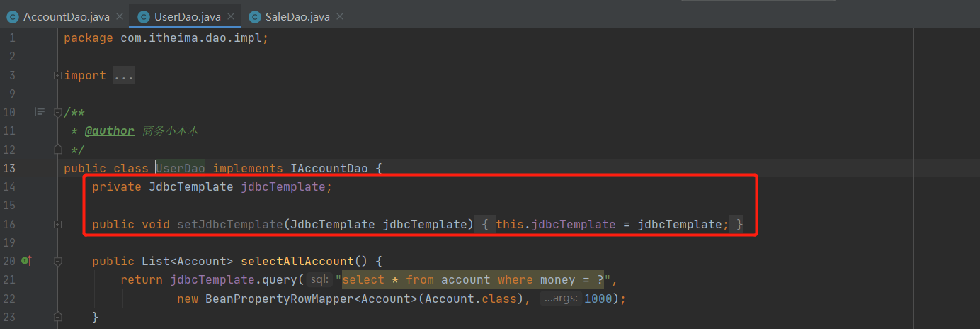
Task: Click the private jdbcTemplate field name on line 14
Action: [283, 186]
